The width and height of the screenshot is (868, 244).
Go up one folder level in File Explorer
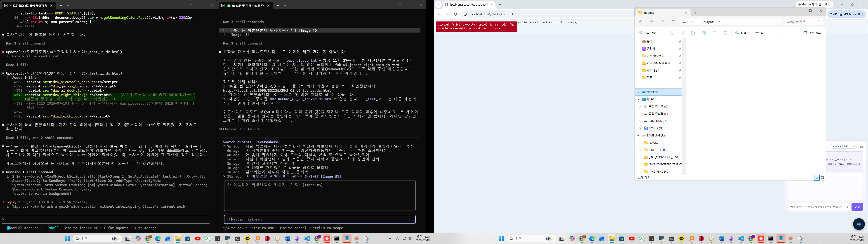662,22
